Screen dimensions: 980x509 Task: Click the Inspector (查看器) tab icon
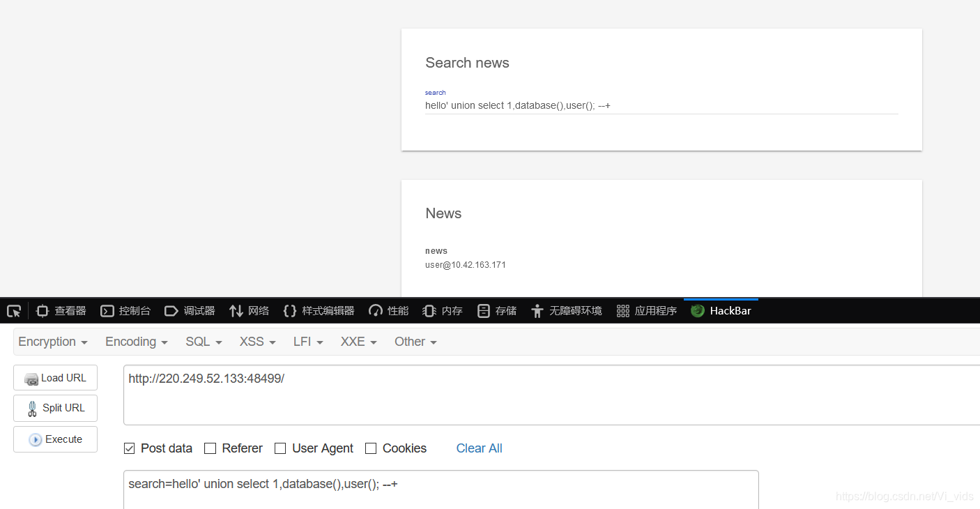click(43, 311)
